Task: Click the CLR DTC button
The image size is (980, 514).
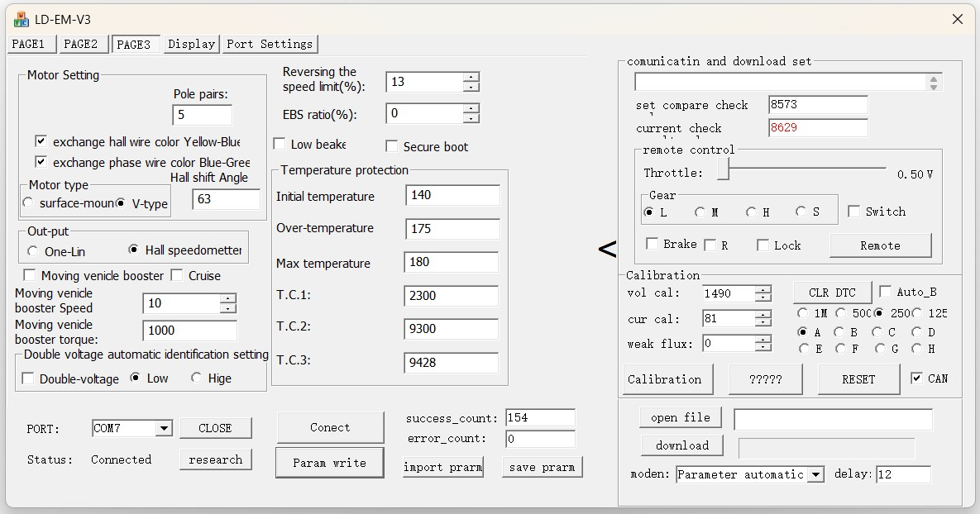Action: 831,293
